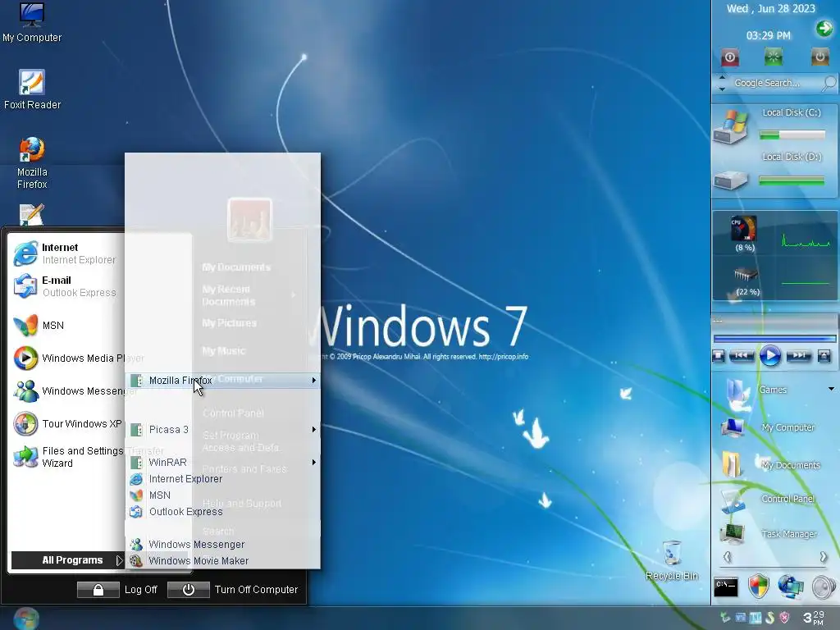Click the media player seek bar

tap(774, 339)
